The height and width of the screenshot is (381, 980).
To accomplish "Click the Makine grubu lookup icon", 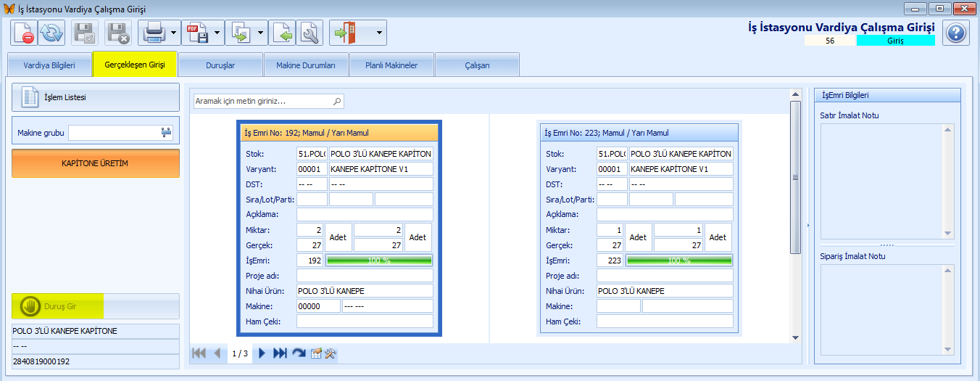I will (167, 133).
